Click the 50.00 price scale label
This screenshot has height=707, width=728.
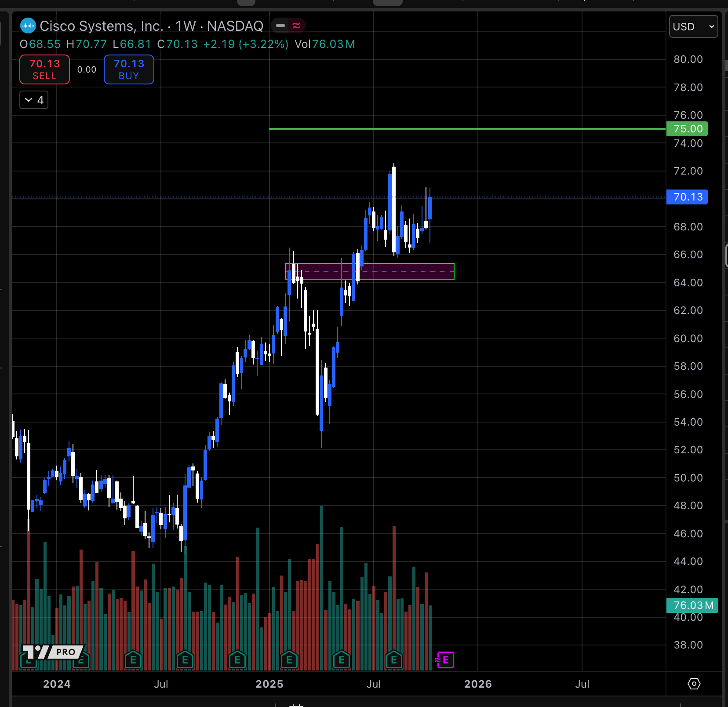[688, 478]
